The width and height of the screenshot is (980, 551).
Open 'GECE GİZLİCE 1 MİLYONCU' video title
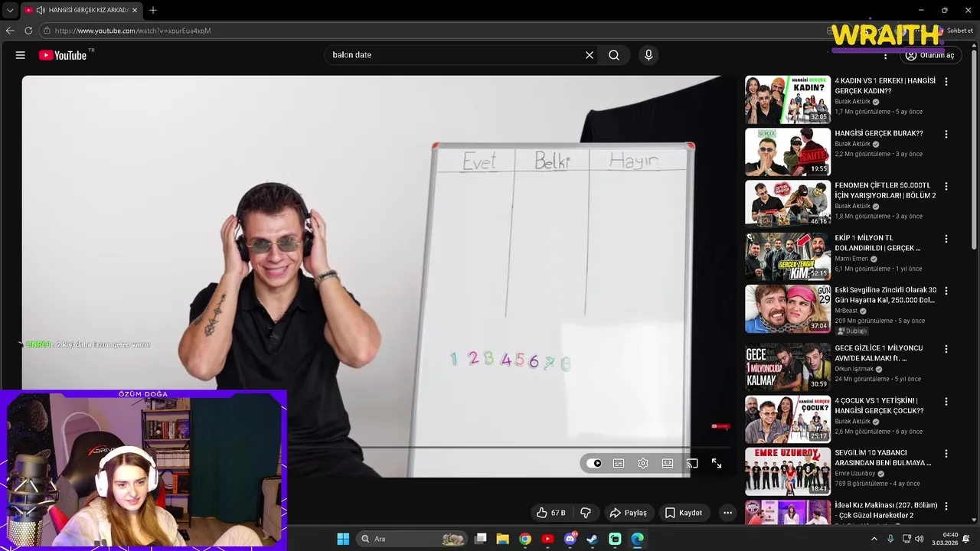tap(879, 353)
